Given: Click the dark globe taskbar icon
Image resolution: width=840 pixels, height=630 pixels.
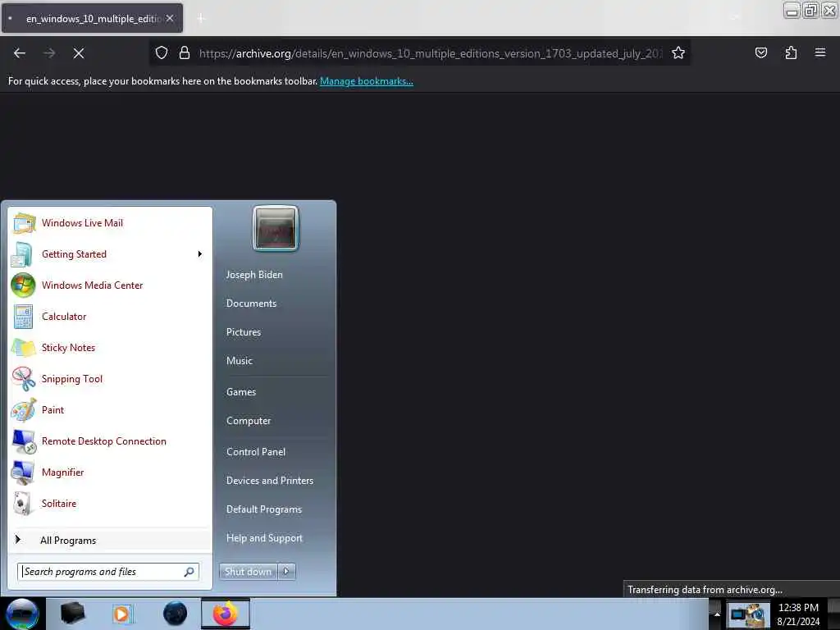Looking at the screenshot, I should tap(175, 614).
